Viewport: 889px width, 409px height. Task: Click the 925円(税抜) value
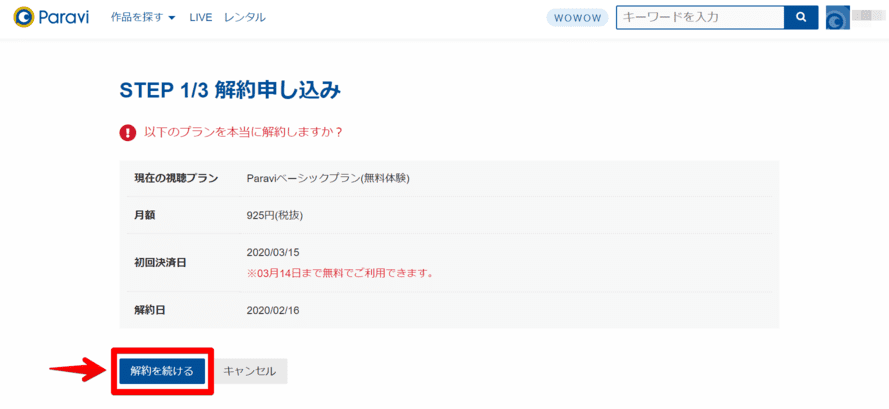274,215
